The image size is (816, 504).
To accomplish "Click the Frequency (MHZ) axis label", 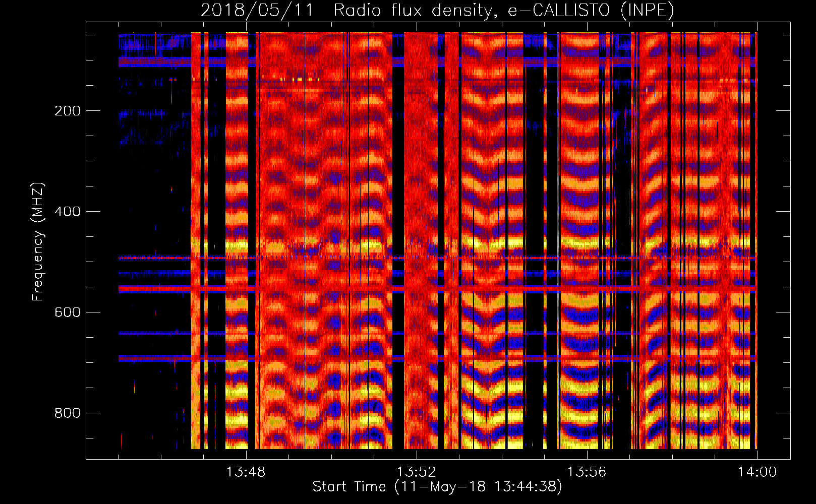I will tap(38, 242).
